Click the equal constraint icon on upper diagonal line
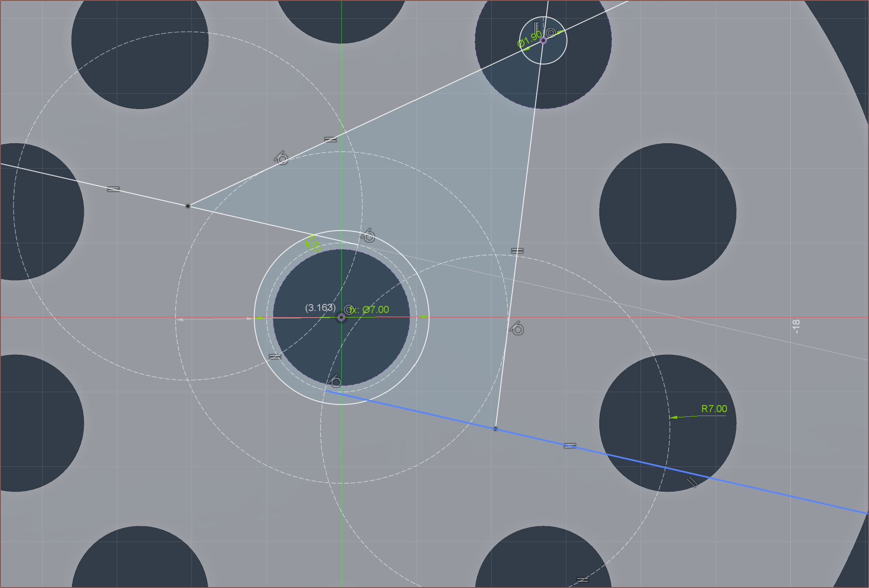This screenshot has width=869, height=588. coord(330,139)
